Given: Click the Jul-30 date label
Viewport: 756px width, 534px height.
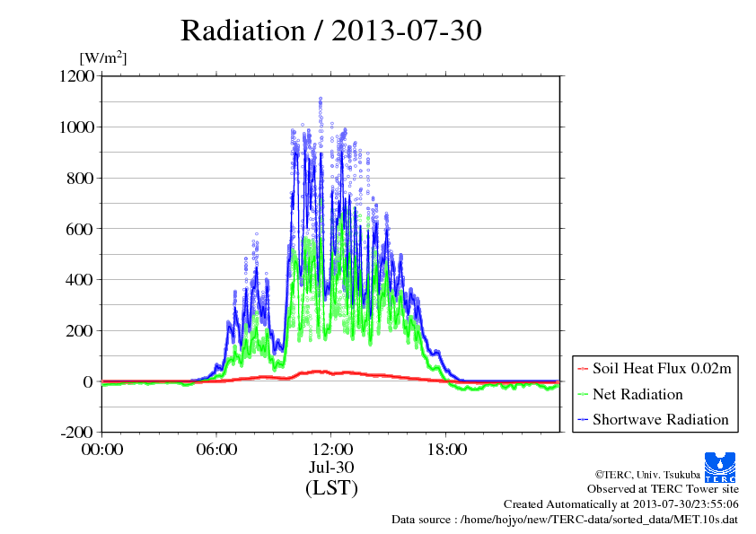Looking at the screenshot, I should point(331,468).
